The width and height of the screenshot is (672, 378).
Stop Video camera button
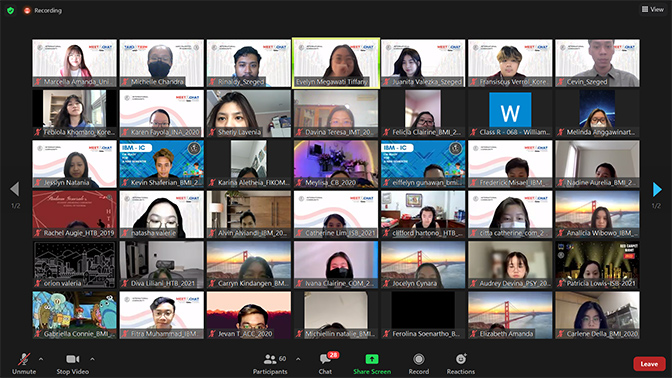click(x=72, y=363)
